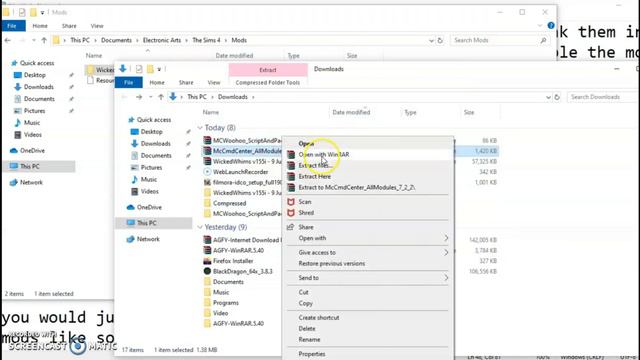640x360 pixels.
Task: Click Help icon in Mods window
Action: (551, 26)
